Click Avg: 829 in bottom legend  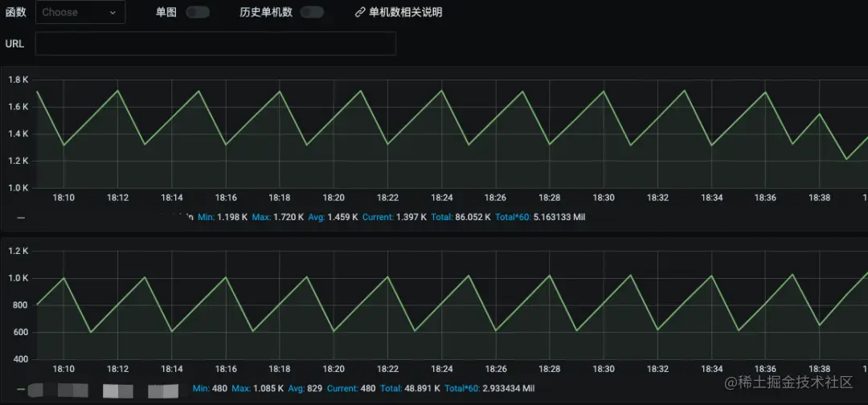[305, 389]
